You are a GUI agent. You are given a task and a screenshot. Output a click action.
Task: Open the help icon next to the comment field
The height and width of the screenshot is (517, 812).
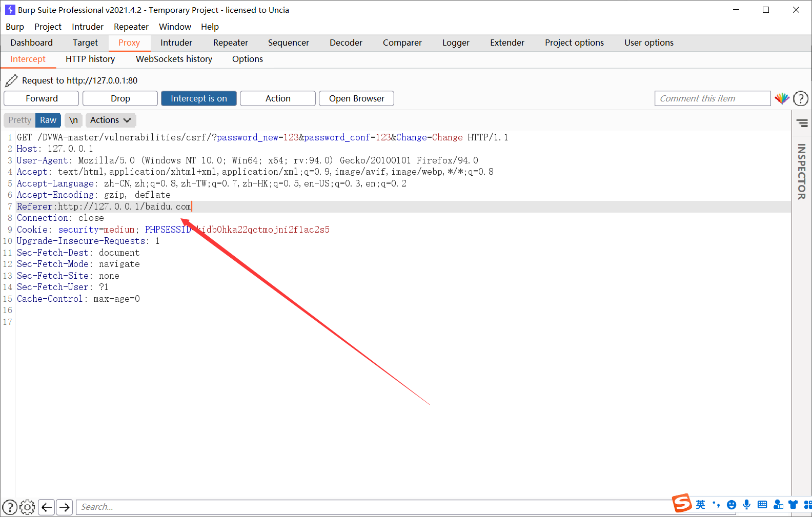pos(801,98)
